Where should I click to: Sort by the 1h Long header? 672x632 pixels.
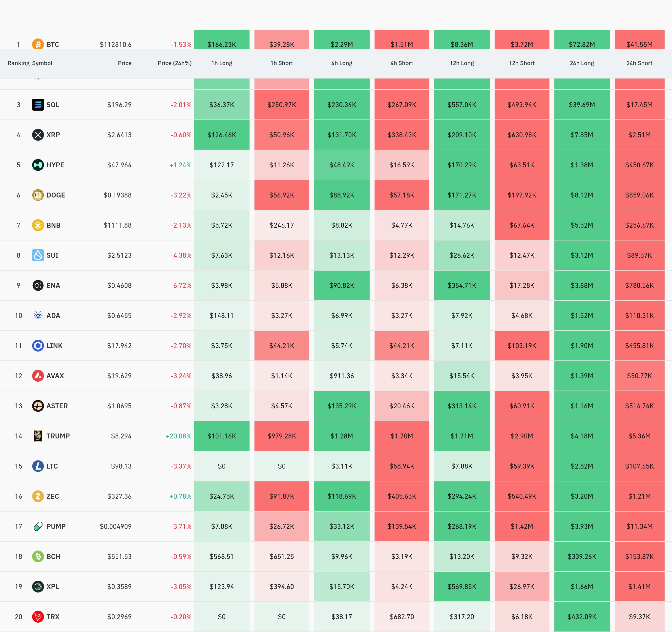(222, 63)
